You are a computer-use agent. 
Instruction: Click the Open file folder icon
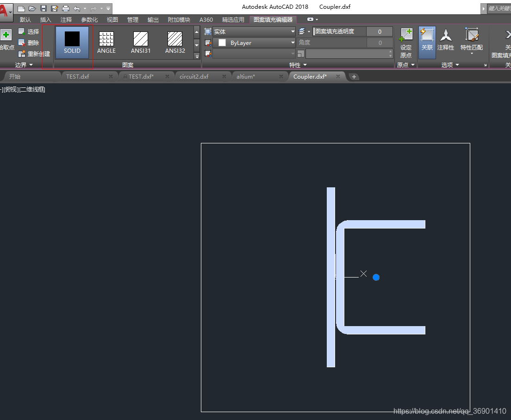pos(32,8)
